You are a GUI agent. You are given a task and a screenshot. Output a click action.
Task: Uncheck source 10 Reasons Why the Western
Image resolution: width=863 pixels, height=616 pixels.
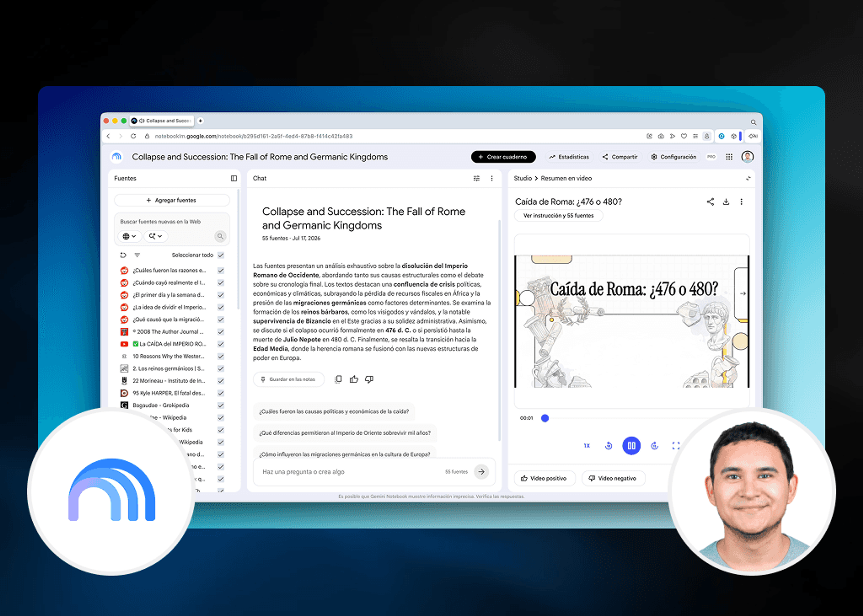pyautogui.click(x=221, y=357)
